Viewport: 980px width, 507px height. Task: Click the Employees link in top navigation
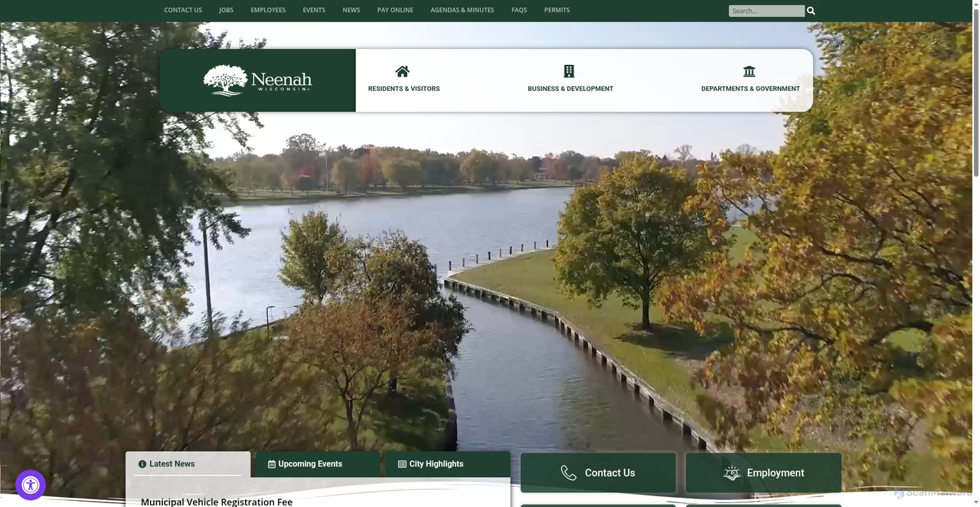click(x=268, y=10)
